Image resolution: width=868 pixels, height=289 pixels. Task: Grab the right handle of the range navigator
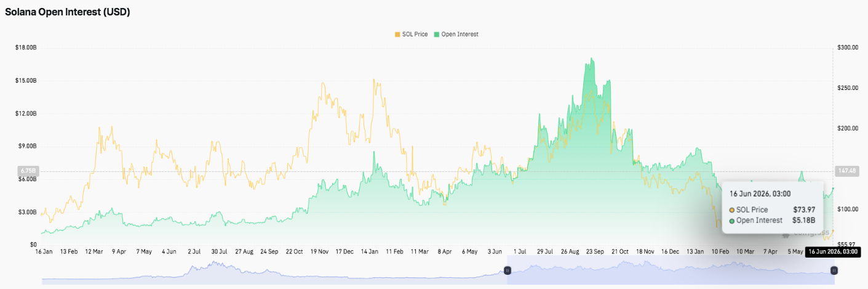click(x=834, y=270)
